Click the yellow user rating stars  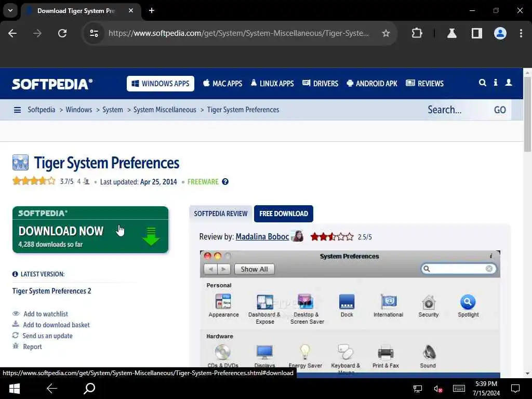[34, 181]
